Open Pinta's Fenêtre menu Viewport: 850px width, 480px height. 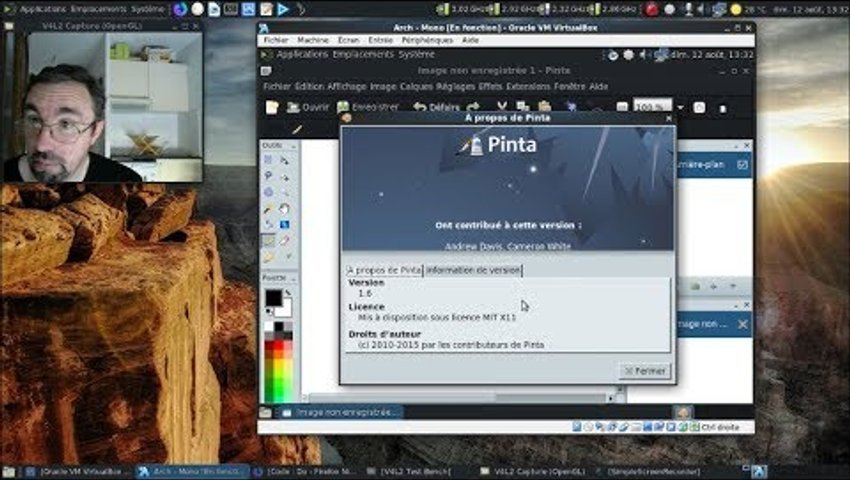point(569,86)
